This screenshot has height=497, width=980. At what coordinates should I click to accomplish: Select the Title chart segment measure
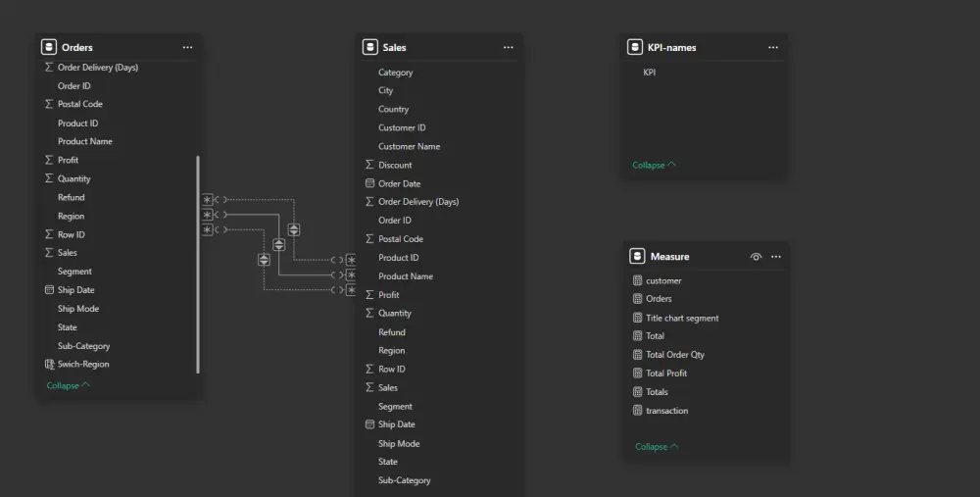(x=682, y=318)
